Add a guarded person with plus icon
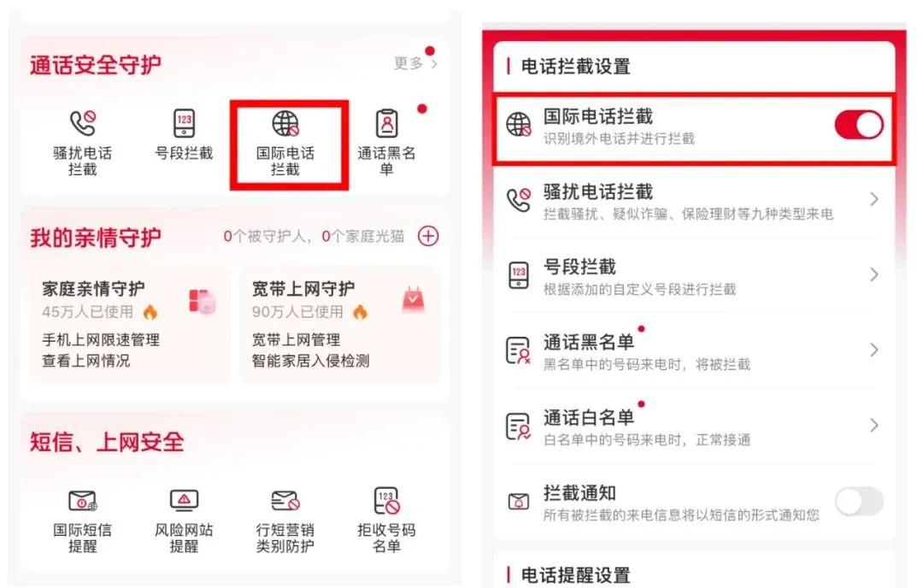 click(428, 237)
